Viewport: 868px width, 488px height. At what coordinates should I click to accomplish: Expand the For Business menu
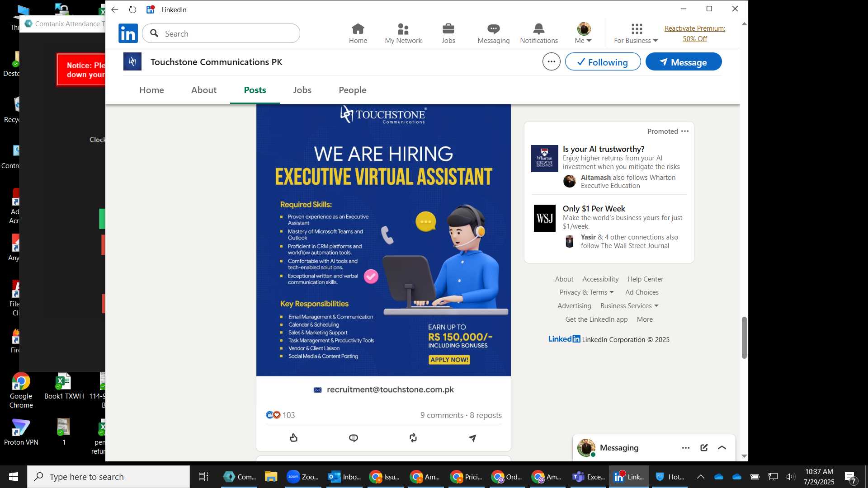coord(636,33)
